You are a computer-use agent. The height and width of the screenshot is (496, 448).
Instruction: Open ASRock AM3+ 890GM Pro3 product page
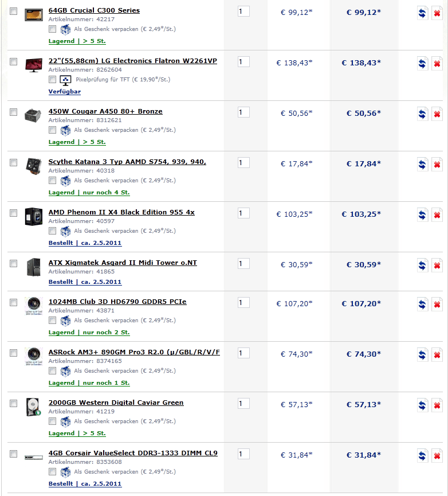pos(134,352)
